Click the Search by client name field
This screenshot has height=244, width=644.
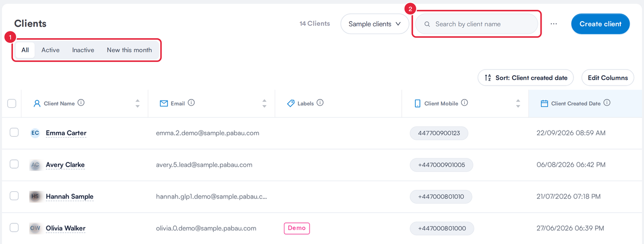(477, 24)
